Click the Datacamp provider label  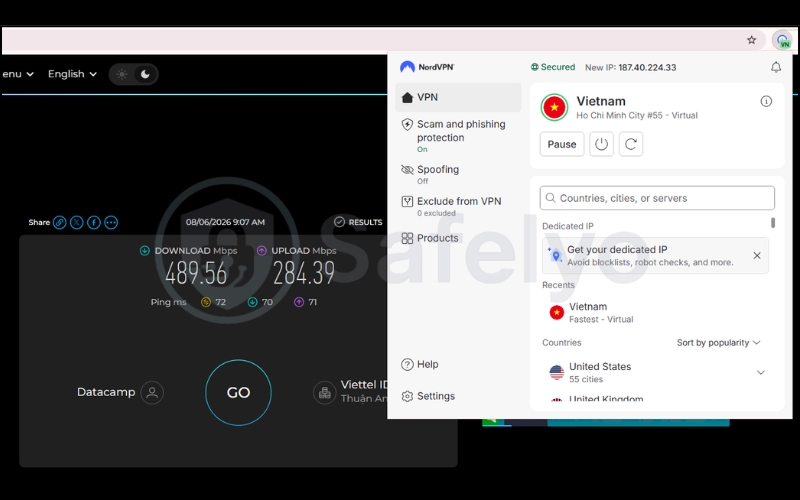click(x=106, y=392)
